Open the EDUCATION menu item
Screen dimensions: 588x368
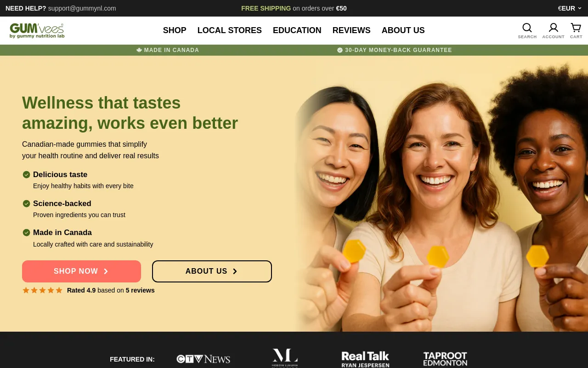297,30
